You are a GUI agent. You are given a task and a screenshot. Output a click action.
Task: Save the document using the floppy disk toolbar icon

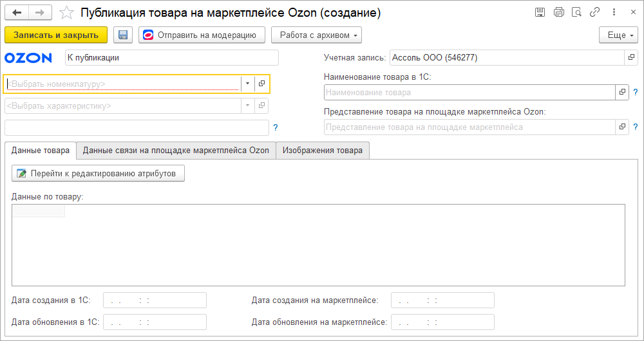(123, 35)
